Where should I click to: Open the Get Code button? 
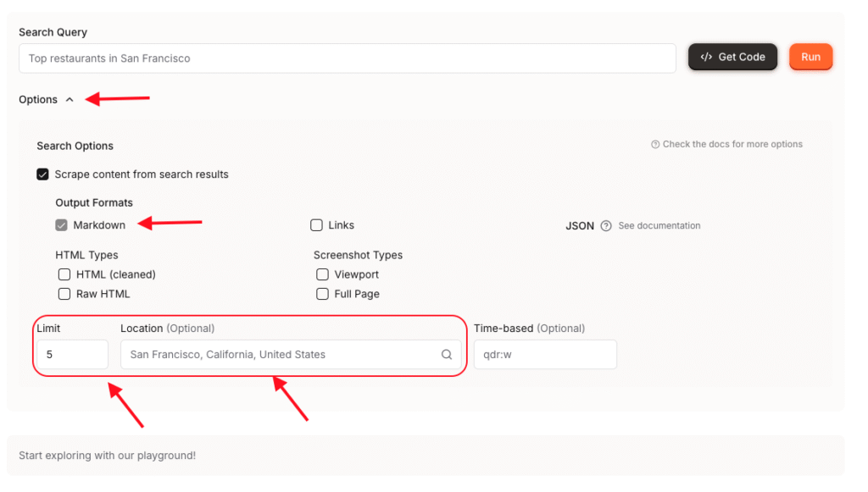(732, 58)
